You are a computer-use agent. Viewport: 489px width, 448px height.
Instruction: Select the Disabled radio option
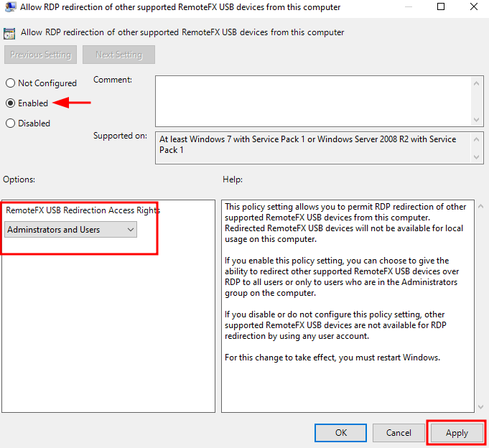pos(11,123)
